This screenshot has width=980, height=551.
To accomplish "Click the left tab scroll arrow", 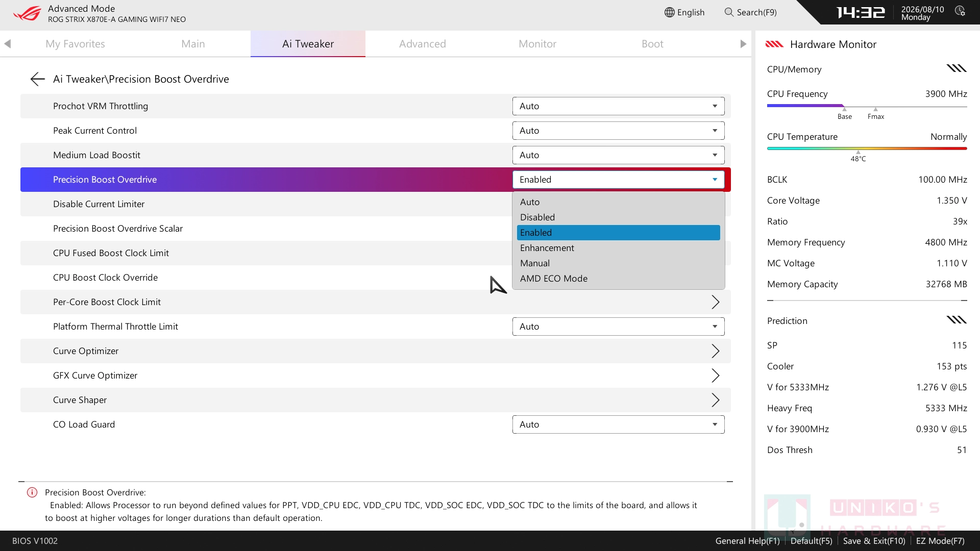I will 7,44.
